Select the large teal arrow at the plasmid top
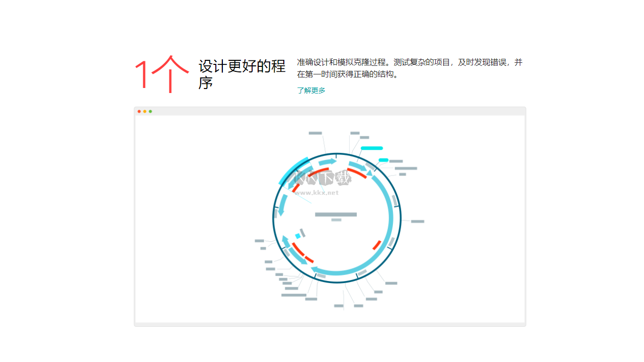Image resolution: width=644 pixels, height=362 pixels. click(x=327, y=161)
